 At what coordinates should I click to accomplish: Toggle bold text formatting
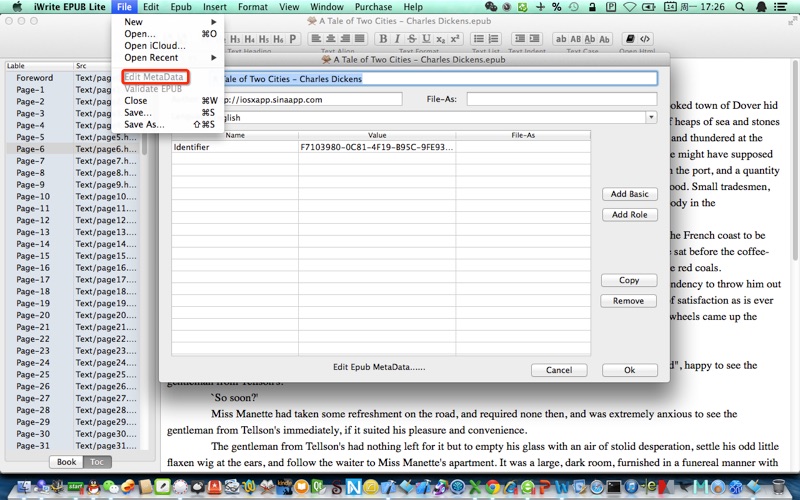coord(383,39)
